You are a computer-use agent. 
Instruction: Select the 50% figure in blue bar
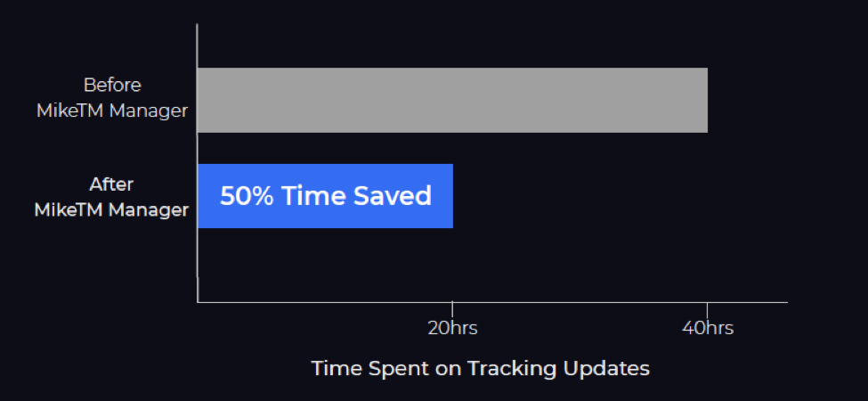[247, 196]
